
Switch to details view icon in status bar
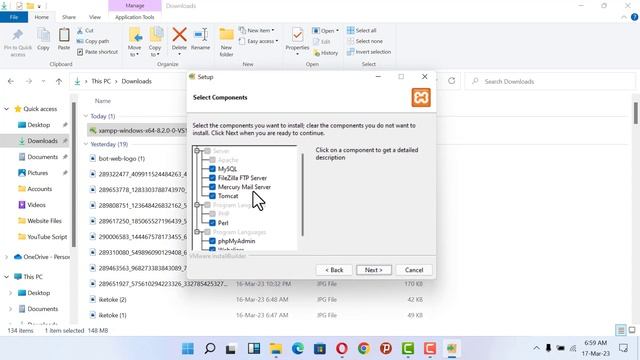pyautogui.click(x=621, y=330)
